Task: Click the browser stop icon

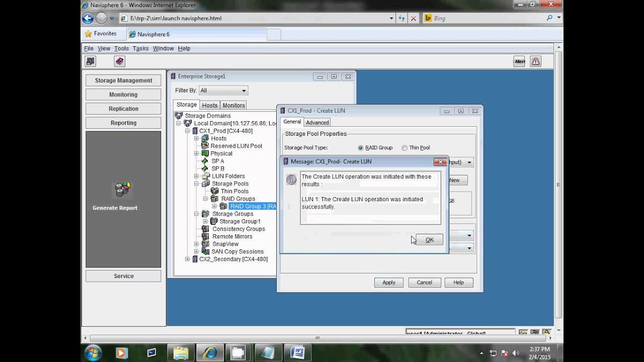Action: click(x=414, y=18)
